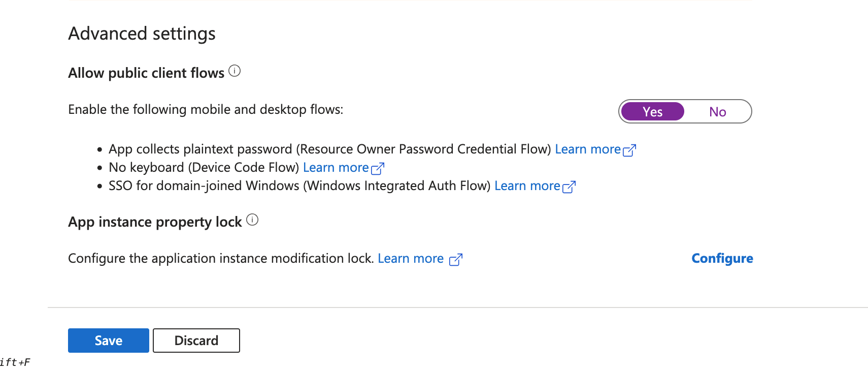Save the authentication settings
Screen dimensions: 868x370
pyautogui.click(x=109, y=341)
